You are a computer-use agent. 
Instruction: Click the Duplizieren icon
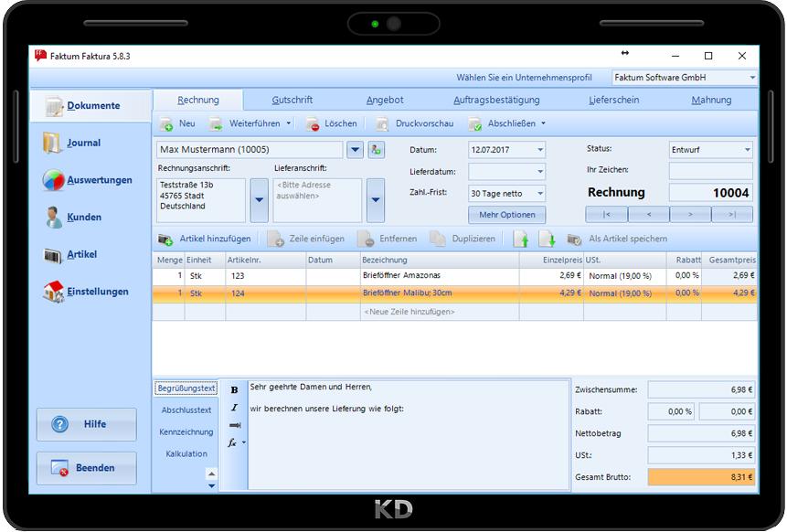coord(438,239)
